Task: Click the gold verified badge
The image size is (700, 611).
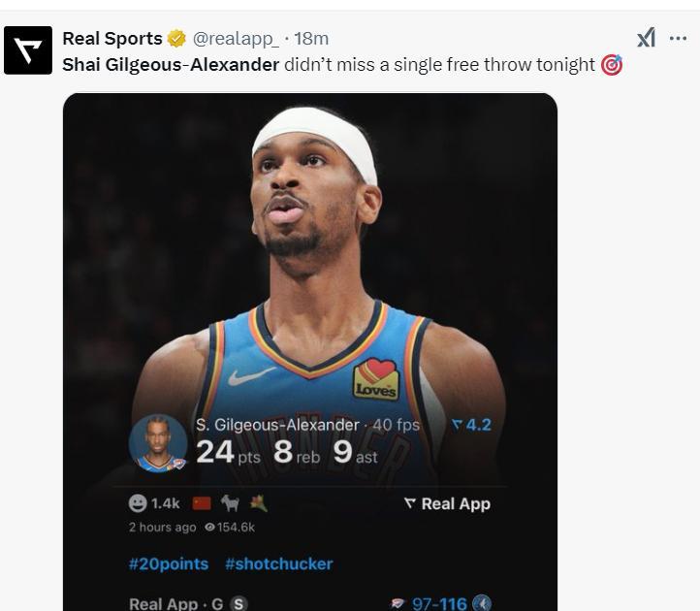Action: (176, 39)
